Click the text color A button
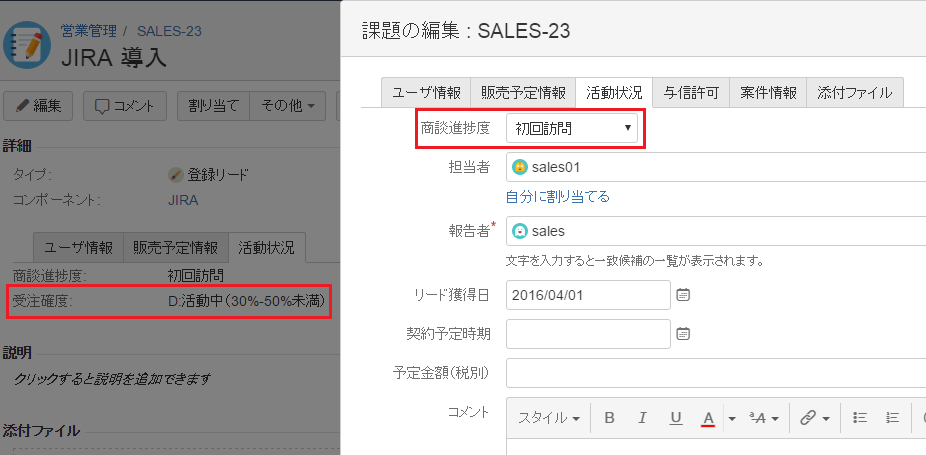926x455 pixels. (x=708, y=418)
